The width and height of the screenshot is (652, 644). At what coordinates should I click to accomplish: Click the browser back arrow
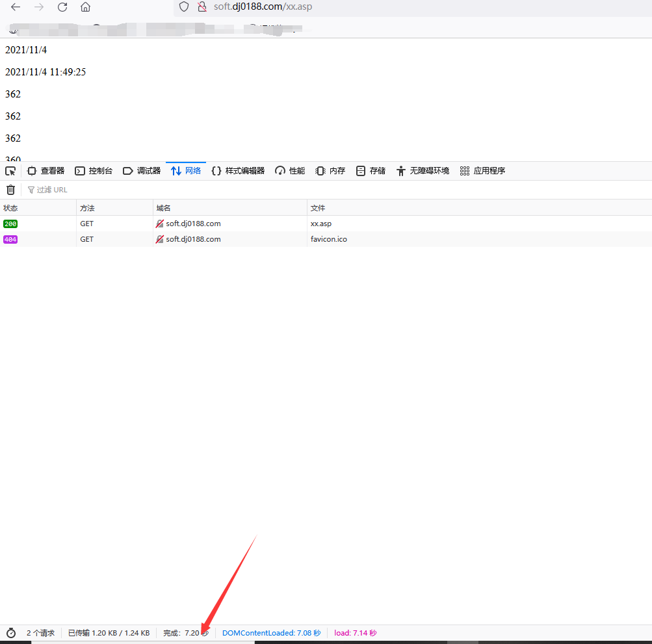16,7
